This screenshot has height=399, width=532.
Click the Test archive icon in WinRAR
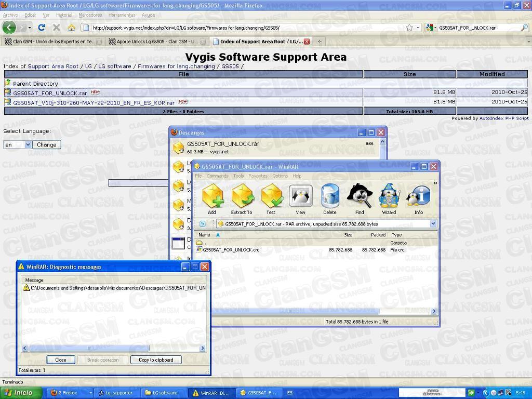pos(271,199)
